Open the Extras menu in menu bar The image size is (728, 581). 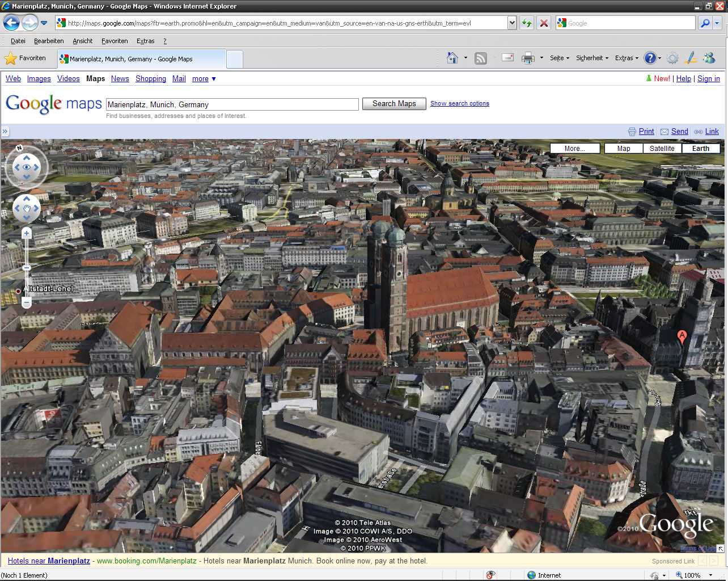coord(146,41)
